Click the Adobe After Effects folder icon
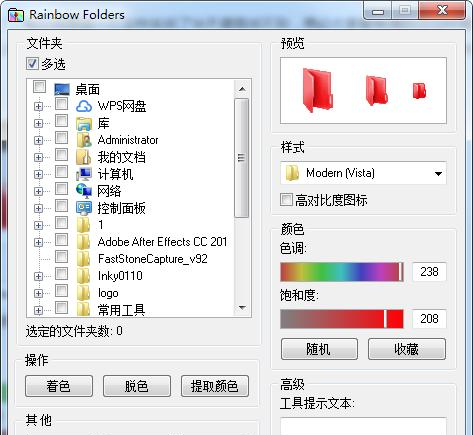The image size is (473, 435). (83, 242)
